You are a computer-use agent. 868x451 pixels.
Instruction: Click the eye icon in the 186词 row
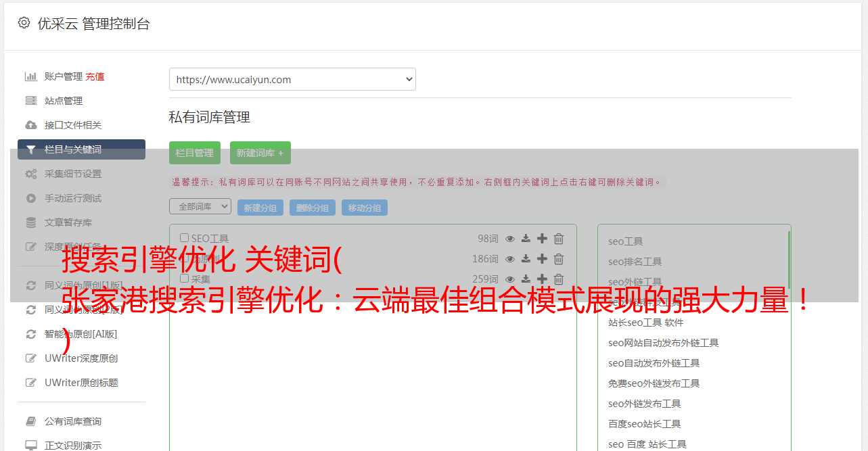pos(510,259)
